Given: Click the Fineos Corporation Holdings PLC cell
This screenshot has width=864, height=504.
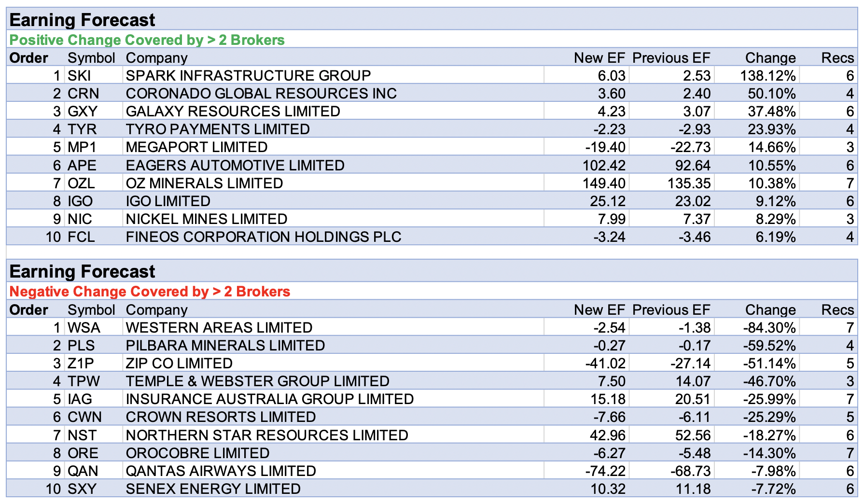Looking at the screenshot, I should point(264,237).
